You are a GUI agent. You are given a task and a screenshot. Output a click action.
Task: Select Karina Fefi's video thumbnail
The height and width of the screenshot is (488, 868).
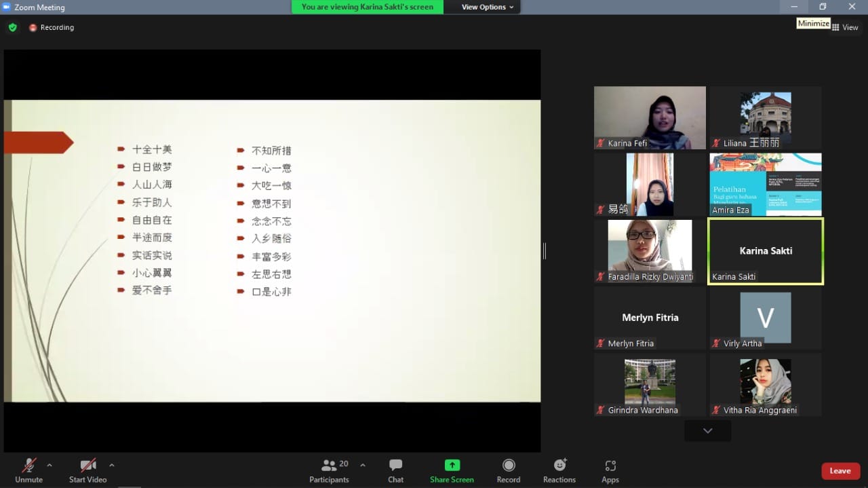[650, 117]
